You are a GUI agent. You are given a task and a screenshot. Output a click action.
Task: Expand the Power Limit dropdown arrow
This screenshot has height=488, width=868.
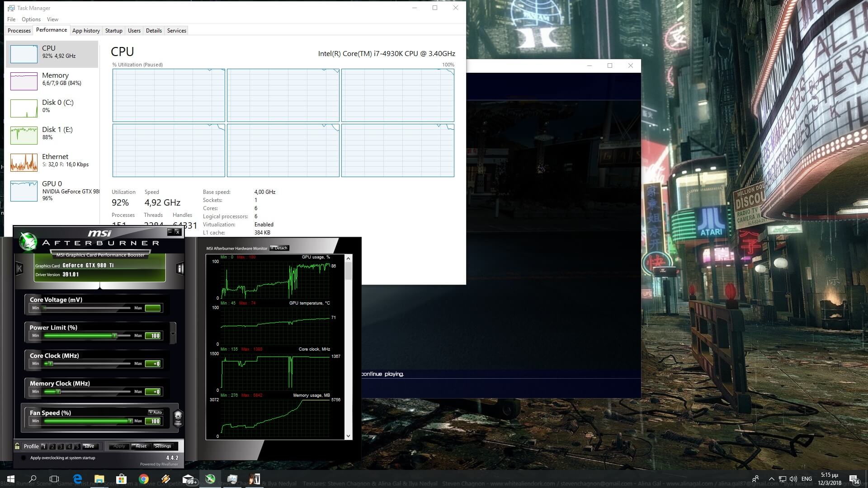click(173, 334)
